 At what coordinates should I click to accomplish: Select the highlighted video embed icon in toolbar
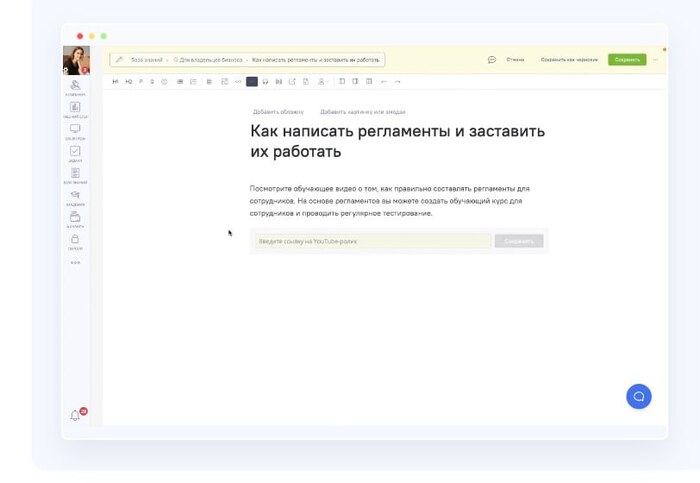(252, 81)
